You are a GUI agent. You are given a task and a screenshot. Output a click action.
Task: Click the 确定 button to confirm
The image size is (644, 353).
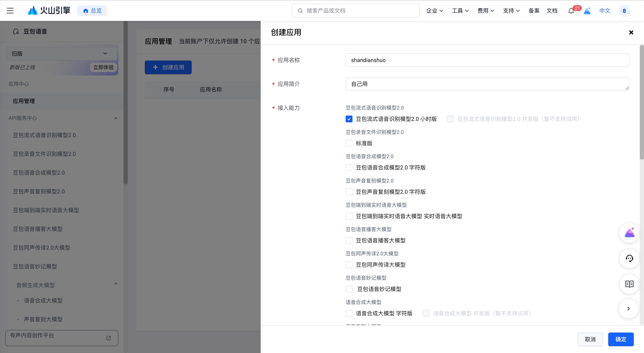(621, 339)
